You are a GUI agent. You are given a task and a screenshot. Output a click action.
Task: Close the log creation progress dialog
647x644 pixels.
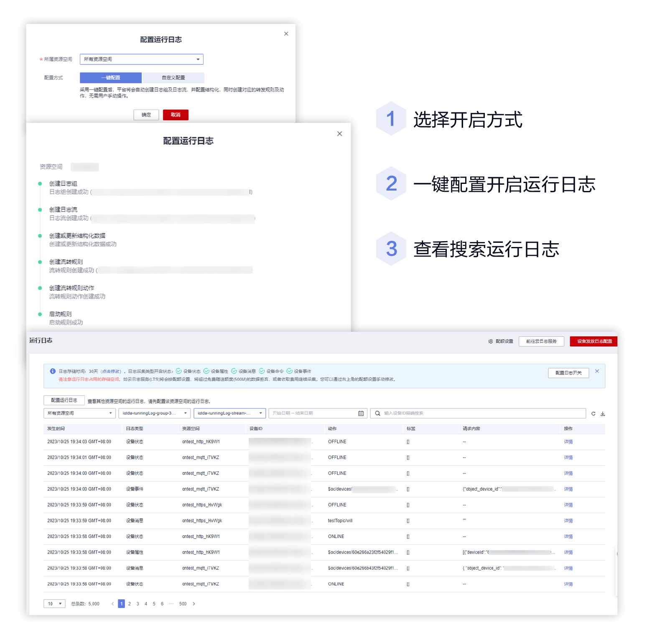[339, 134]
